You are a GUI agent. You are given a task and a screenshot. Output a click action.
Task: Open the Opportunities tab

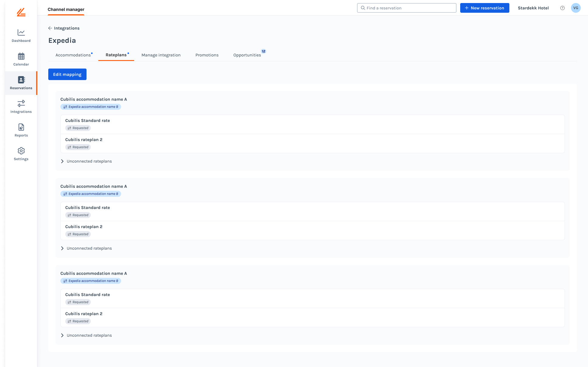coord(247,55)
